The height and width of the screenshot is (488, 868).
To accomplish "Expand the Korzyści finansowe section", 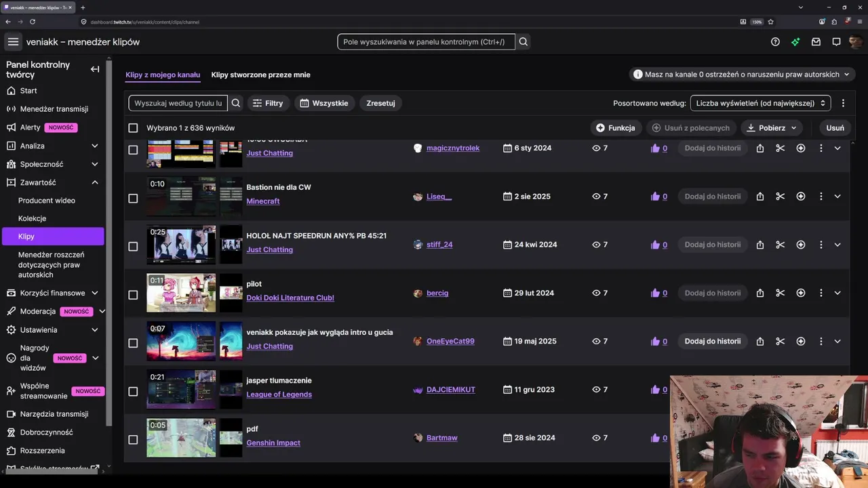I will click(x=95, y=293).
